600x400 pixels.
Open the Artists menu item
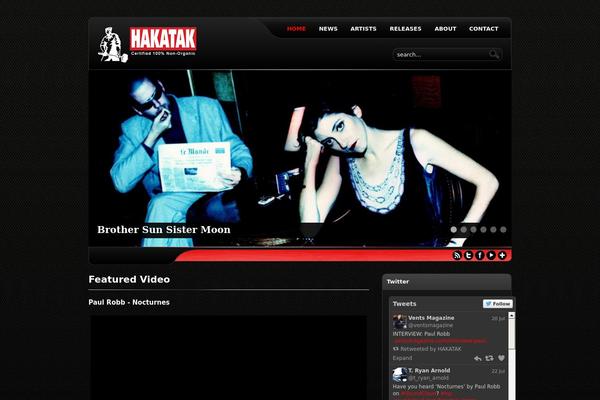pyautogui.click(x=363, y=29)
